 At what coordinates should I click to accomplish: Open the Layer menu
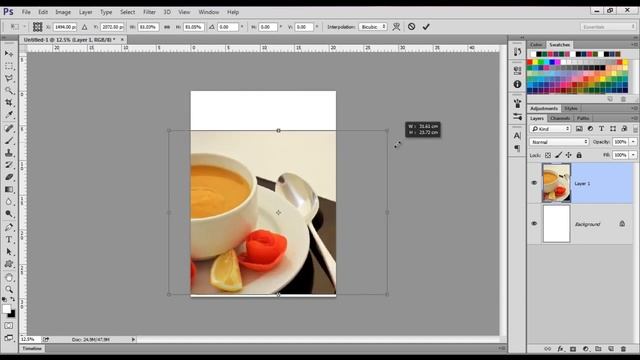[x=85, y=12]
